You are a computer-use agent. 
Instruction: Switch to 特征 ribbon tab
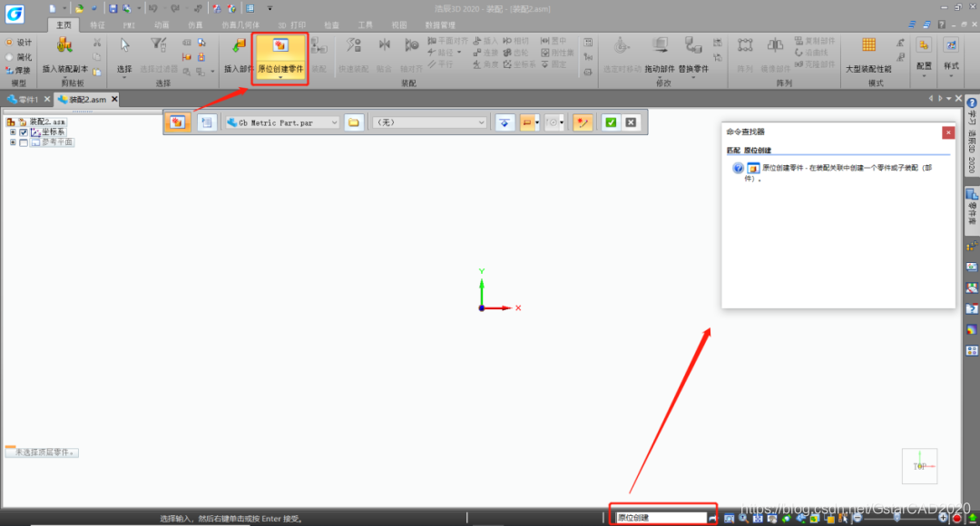pyautogui.click(x=97, y=25)
